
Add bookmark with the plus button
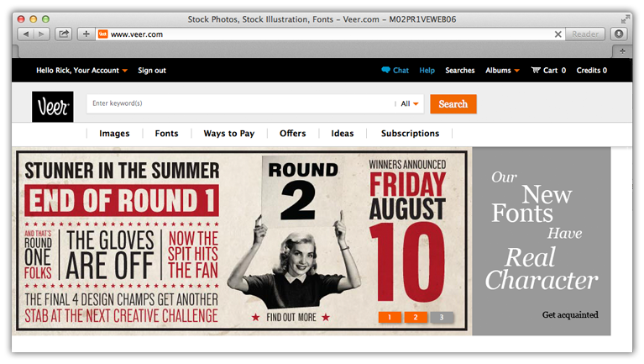[x=86, y=34]
